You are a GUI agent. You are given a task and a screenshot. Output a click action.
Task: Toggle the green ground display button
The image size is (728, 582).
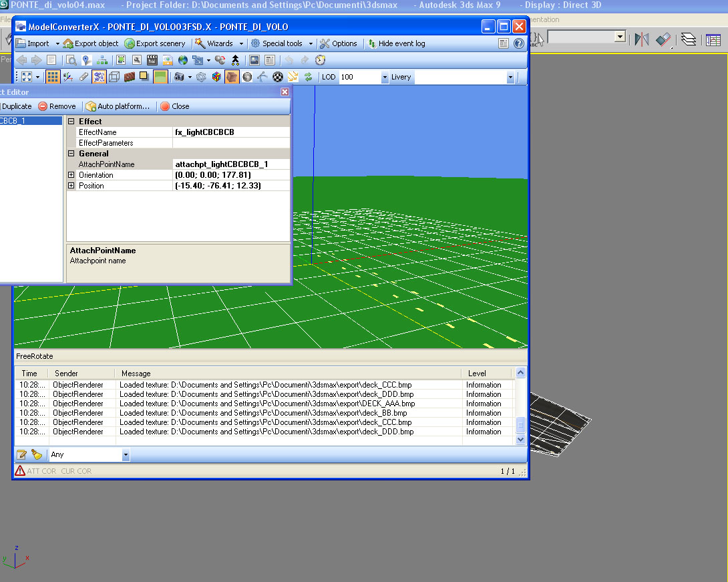160,77
